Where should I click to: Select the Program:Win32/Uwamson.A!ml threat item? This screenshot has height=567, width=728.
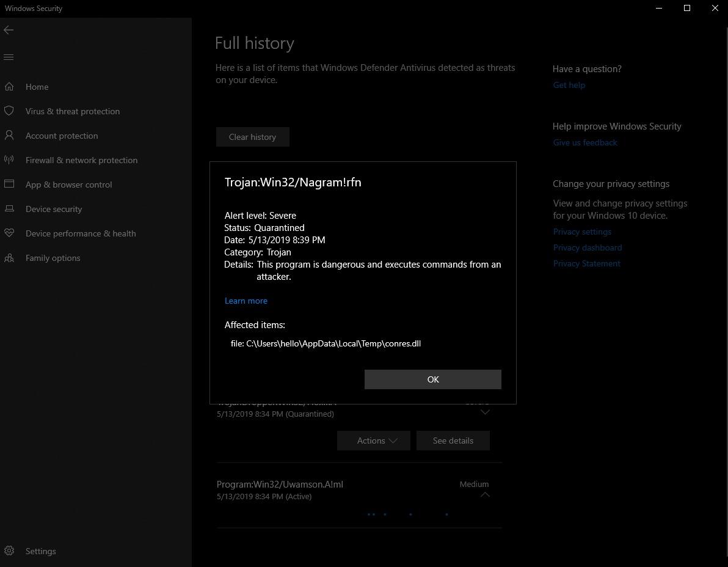coord(280,485)
